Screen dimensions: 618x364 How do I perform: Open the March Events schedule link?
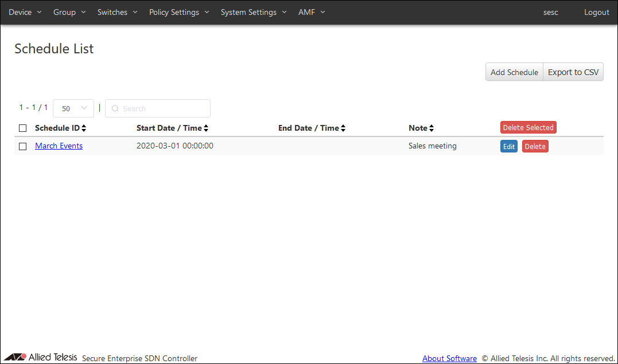coord(59,146)
